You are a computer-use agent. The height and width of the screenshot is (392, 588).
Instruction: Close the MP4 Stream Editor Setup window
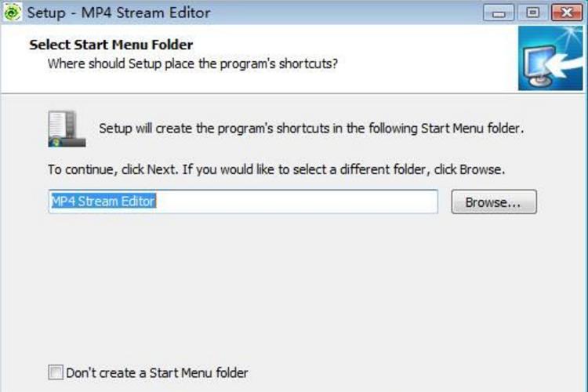[568, 13]
